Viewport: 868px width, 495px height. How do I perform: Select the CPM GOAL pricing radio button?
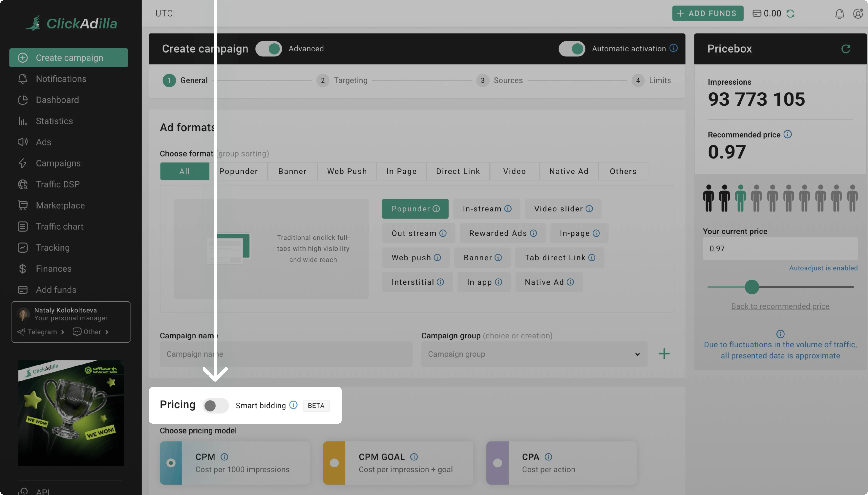coord(334,463)
